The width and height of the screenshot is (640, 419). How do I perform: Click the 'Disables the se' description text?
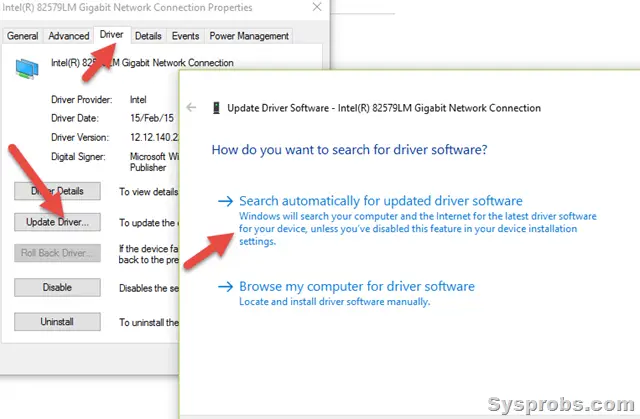(x=149, y=288)
